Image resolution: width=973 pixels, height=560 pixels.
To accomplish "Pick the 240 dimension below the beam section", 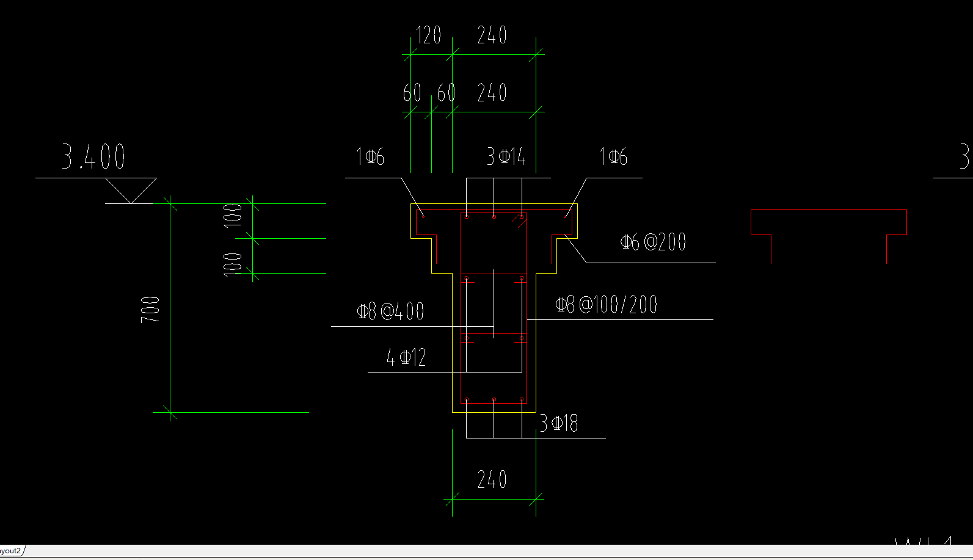I will click(492, 480).
